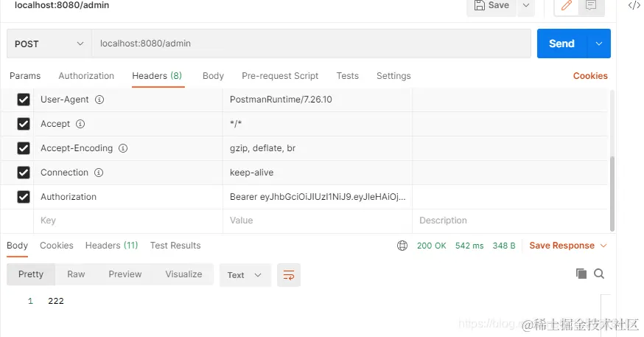Screen dimensions: 644x337
Task: Open the POST method dropdown
Action: (x=49, y=44)
